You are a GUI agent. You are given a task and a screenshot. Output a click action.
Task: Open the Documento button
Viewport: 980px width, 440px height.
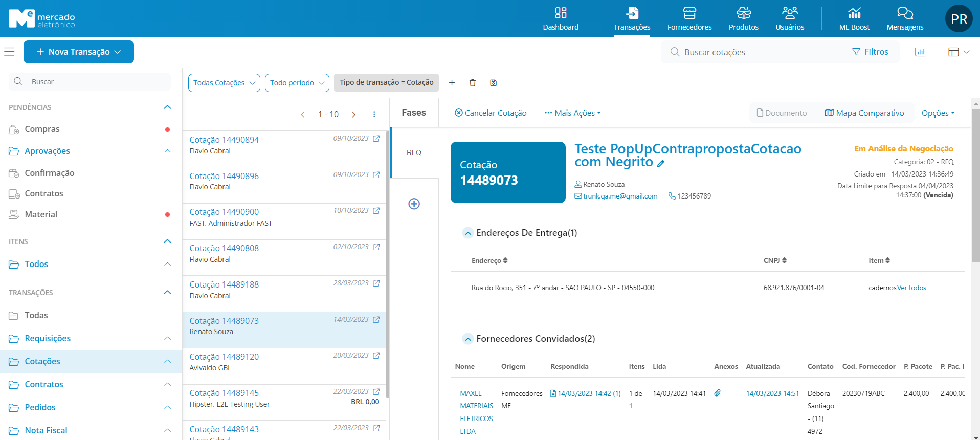782,113
